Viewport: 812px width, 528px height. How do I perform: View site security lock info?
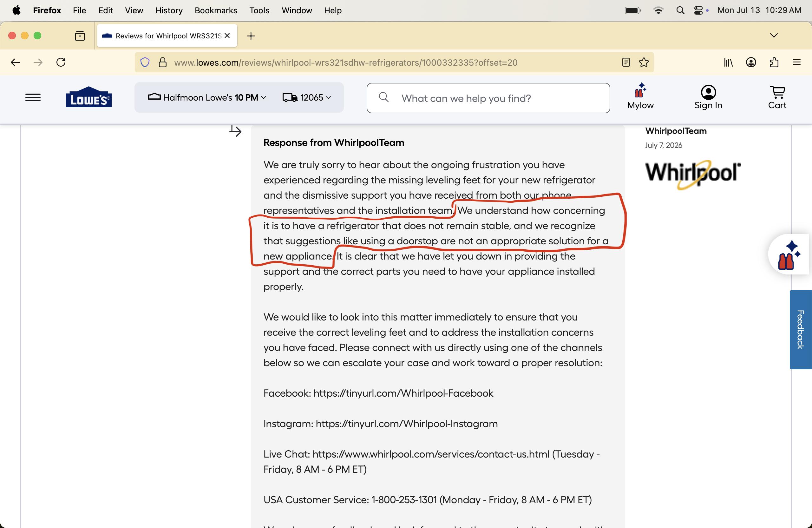163,63
